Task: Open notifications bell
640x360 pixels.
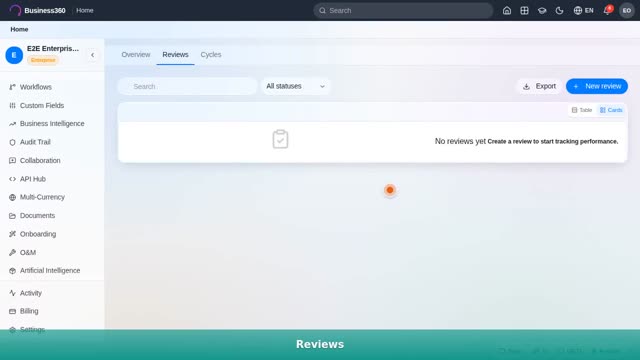Action: click(x=607, y=11)
